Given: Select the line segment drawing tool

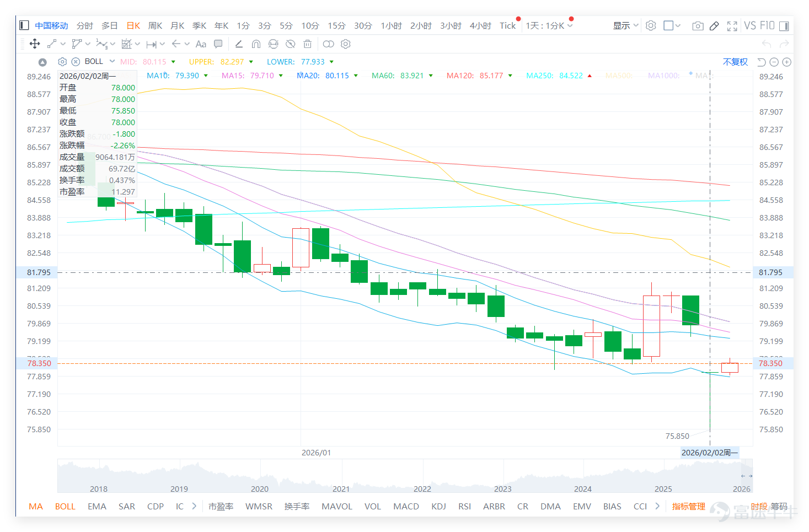Looking at the screenshot, I should 52,44.
